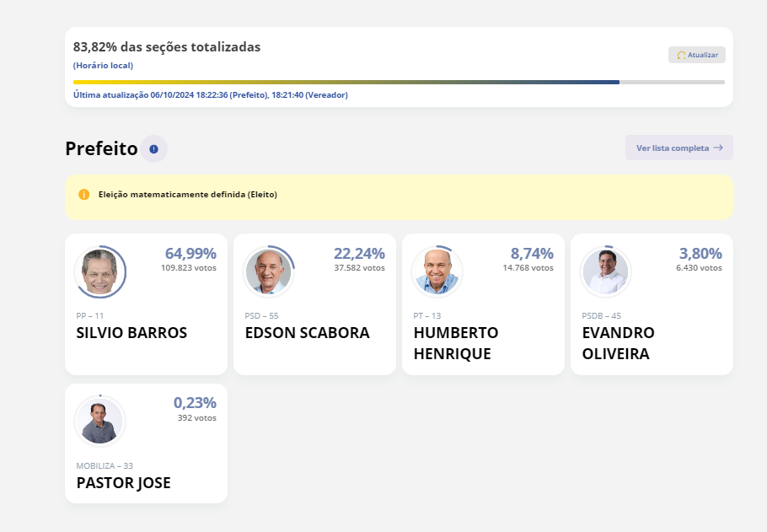The image size is (767, 532).
Task: Click the yellow warning icon in banner
Action: [83, 195]
